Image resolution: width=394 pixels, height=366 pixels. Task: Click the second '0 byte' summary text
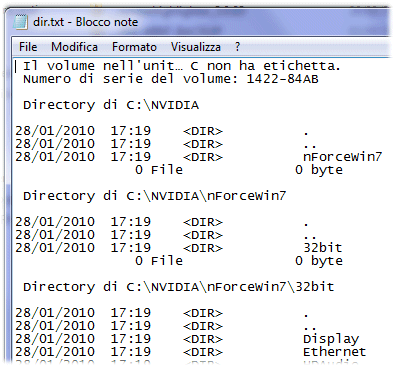click(x=319, y=261)
